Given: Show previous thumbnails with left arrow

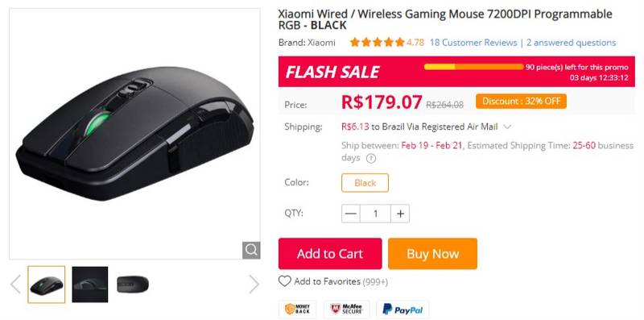Looking at the screenshot, I should click(15, 285).
